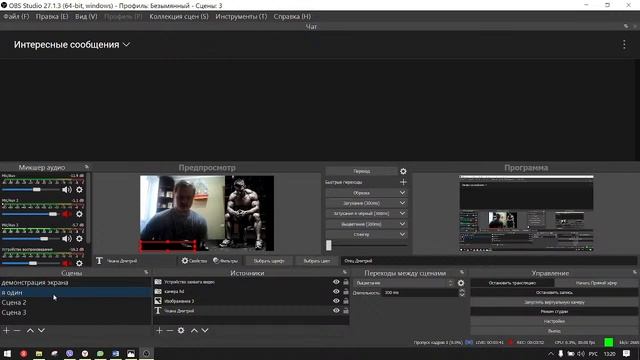
Task: Click Остановить запись button
Action: point(554,293)
